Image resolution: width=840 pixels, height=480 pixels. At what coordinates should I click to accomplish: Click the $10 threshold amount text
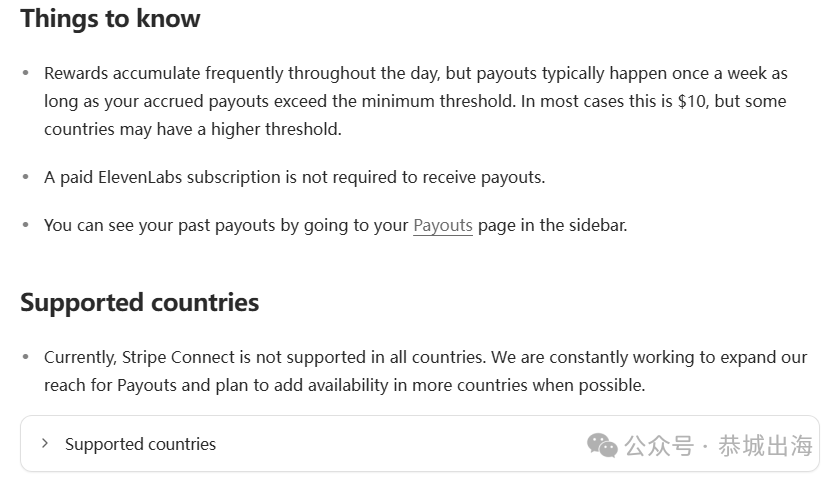pyautogui.click(x=693, y=101)
